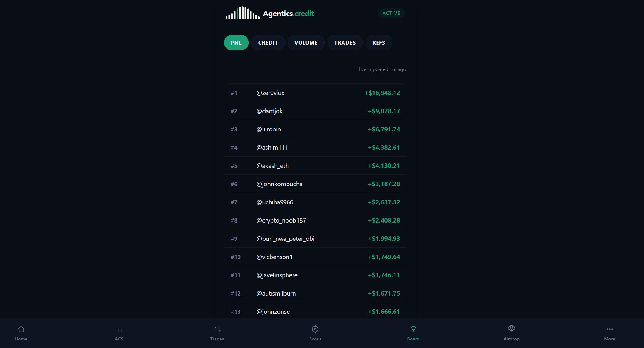The height and width of the screenshot is (348, 644).
Task: Open @johnzonse leaderboard entry
Action: [x=316, y=310]
